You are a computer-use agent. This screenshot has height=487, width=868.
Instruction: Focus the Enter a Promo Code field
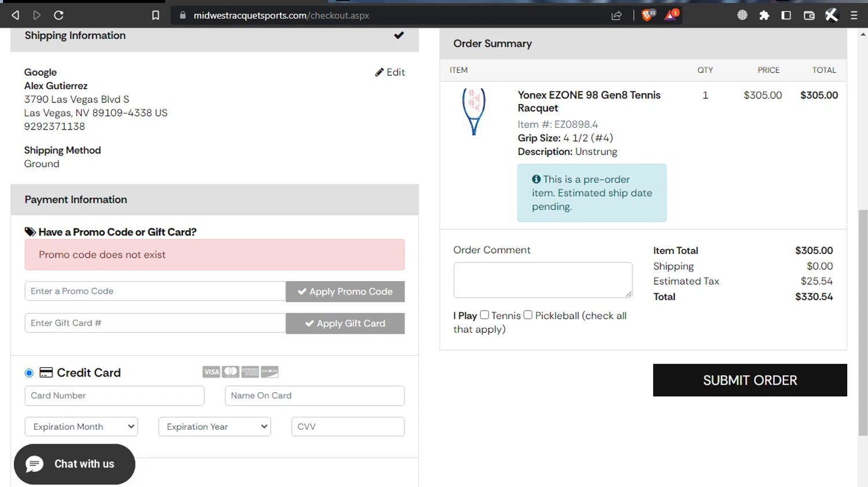click(155, 291)
